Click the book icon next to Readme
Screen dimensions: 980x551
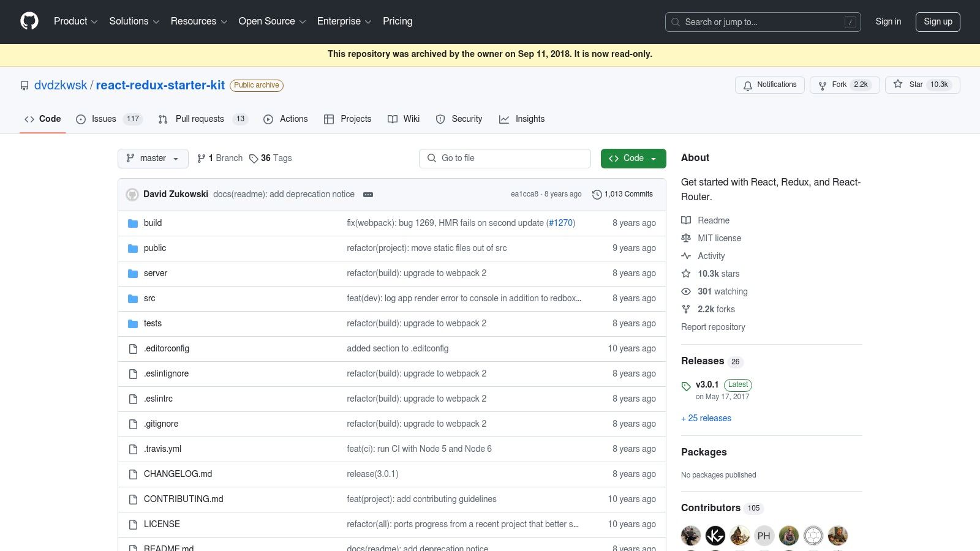pyautogui.click(x=686, y=220)
